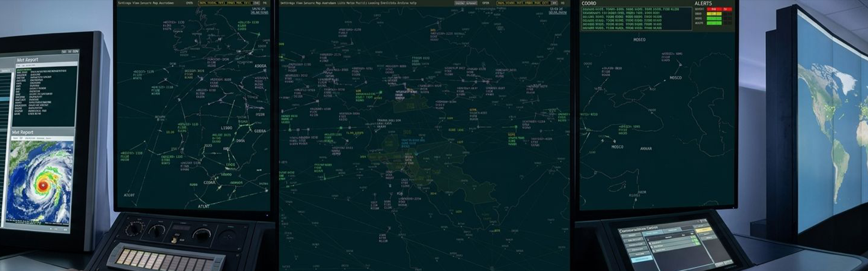Select the lower Met Report panel header
868x271 pixels.
coord(23,132)
